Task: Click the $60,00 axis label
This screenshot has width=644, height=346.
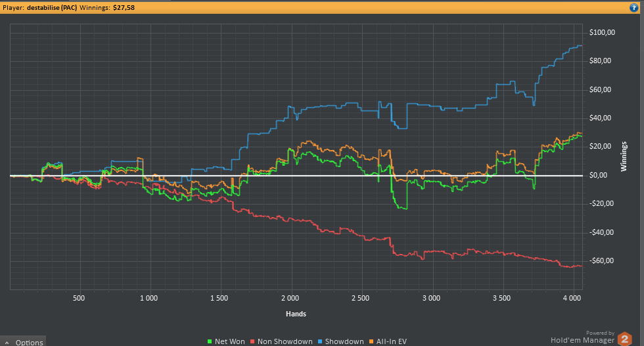Action: [x=600, y=89]
